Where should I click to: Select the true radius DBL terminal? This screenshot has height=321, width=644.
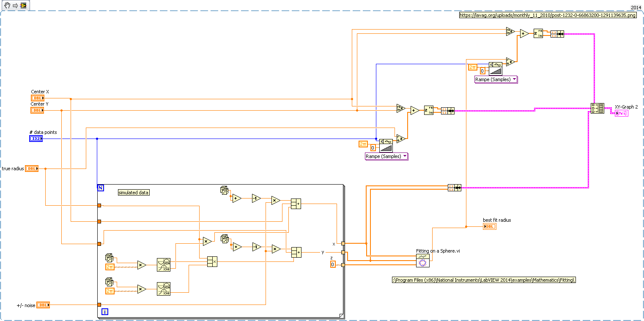[x=32, y=169]
